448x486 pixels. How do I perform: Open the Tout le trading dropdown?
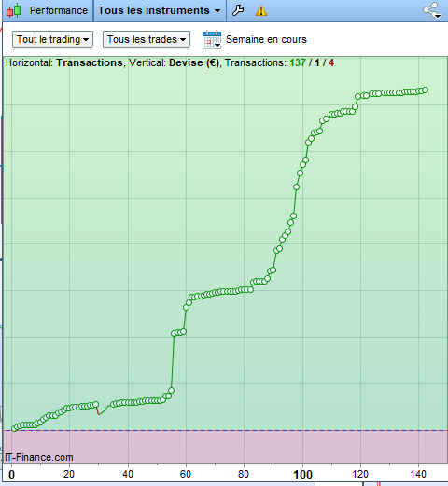point(52,39)
